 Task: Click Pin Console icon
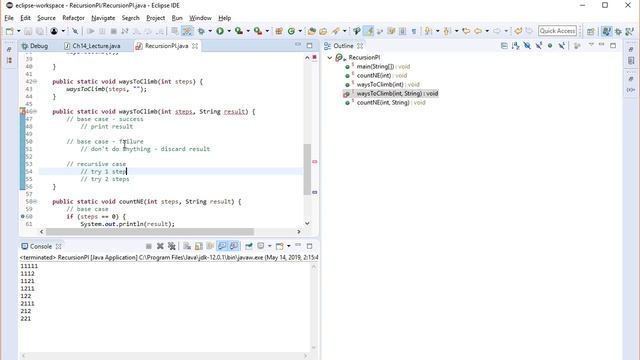[249, 246]
